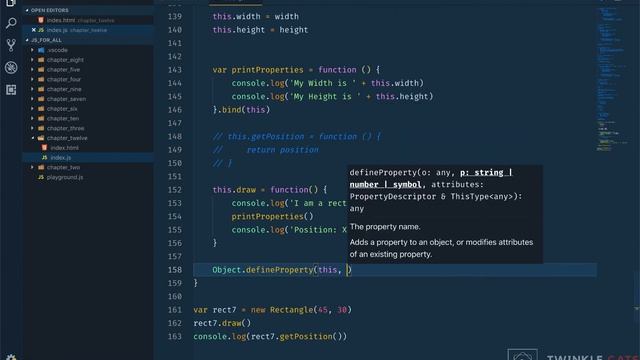Screen dimensions: 640x360
Task: Expand the chapter_four folder arrow
Action: coord(33,79)
